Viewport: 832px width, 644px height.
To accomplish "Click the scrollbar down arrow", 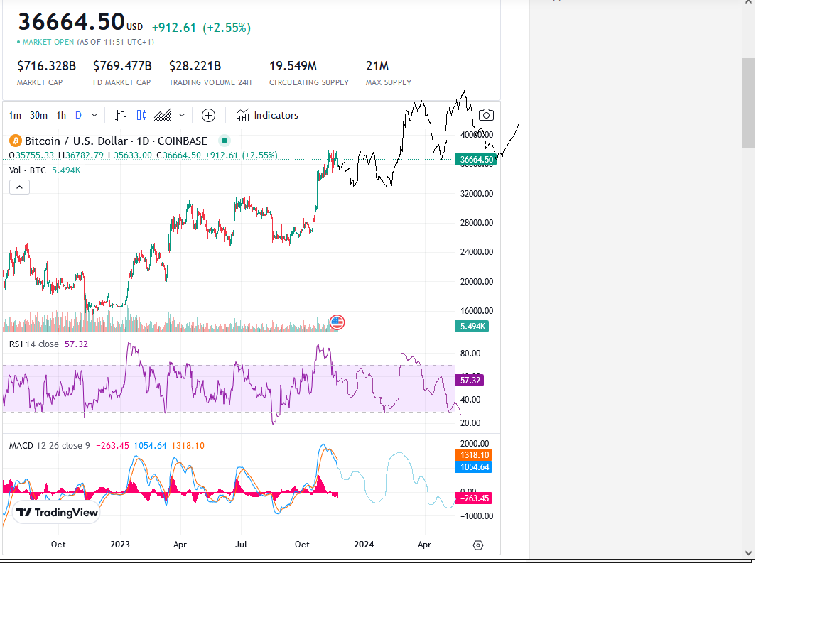I will point(748,552).
